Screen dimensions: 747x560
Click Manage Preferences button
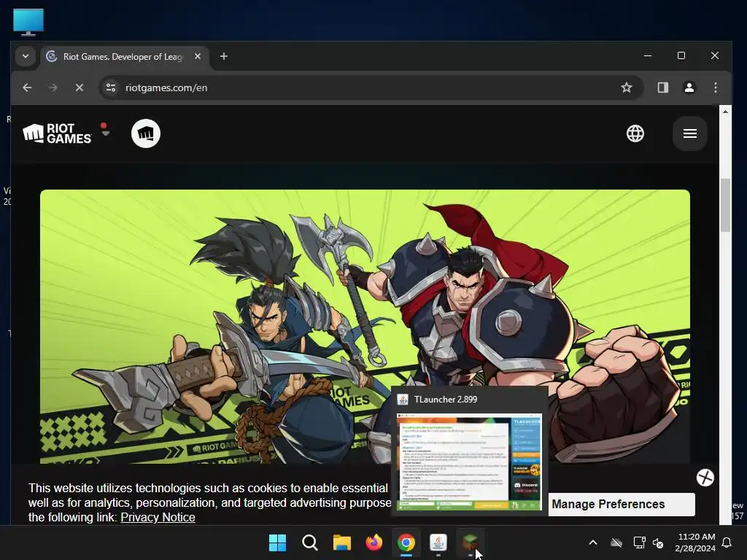click(x=622, y=505)
